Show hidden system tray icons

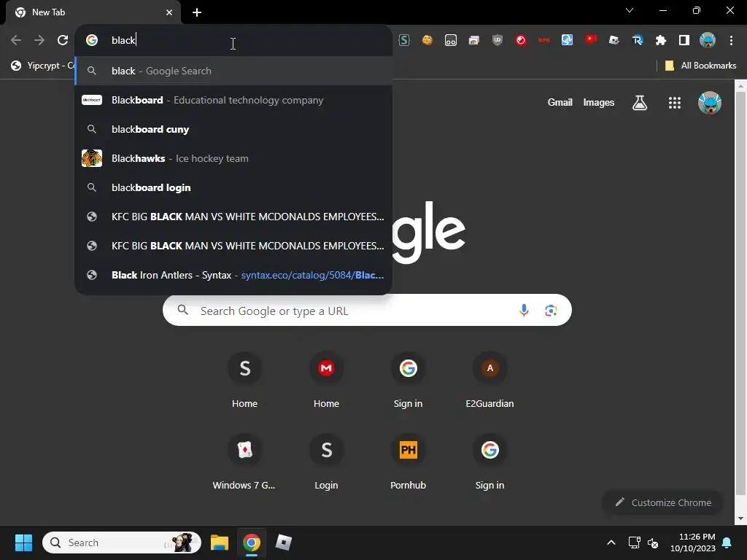coord(611,542)
